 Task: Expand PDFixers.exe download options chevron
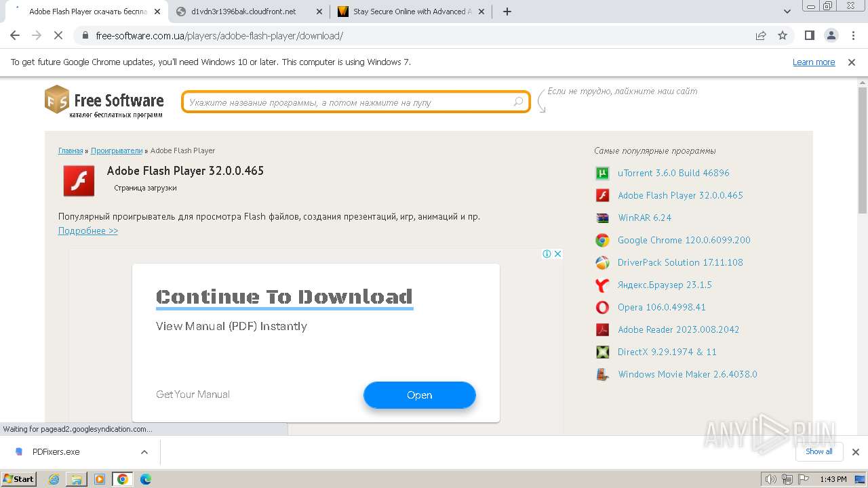pyautogui.click(x=144, y=451)
